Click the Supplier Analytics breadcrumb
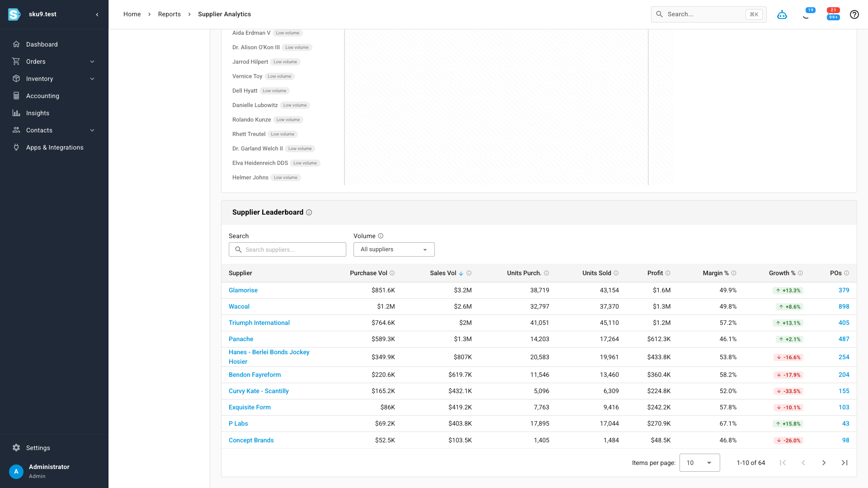The image size is (868, 488). click(225, 14)
